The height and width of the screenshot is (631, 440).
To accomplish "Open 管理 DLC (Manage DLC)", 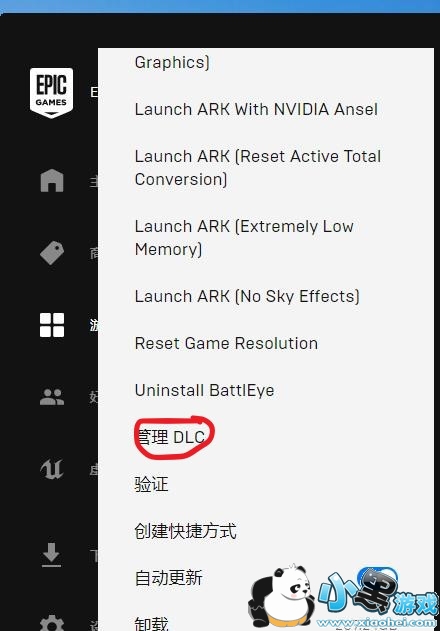I will coord(171,437).
